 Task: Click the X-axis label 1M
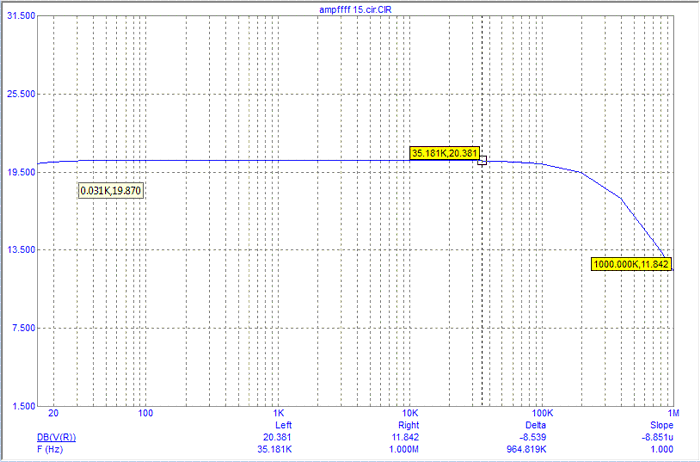[673, 413]
